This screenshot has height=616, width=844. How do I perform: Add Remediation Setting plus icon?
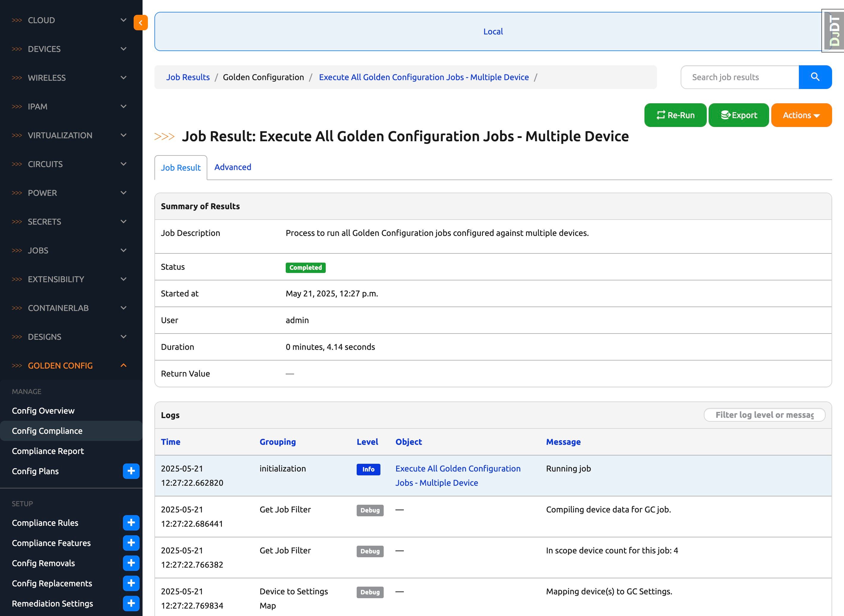coord(131,603)
